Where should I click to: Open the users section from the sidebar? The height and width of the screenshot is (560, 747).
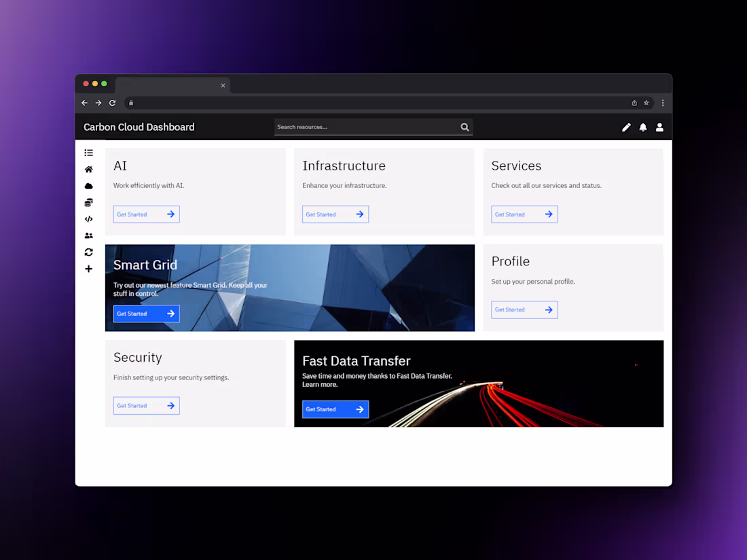click(88, 235)
